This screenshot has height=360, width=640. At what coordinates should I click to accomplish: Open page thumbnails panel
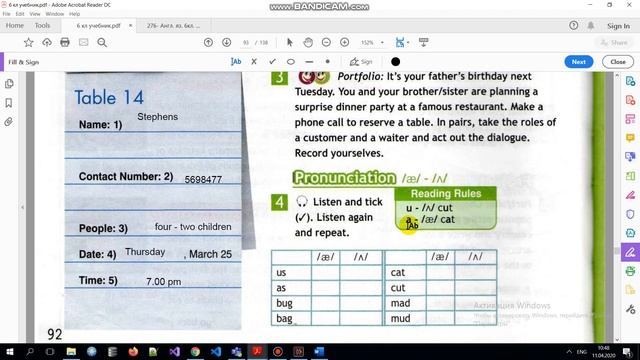tap(9, 84)
